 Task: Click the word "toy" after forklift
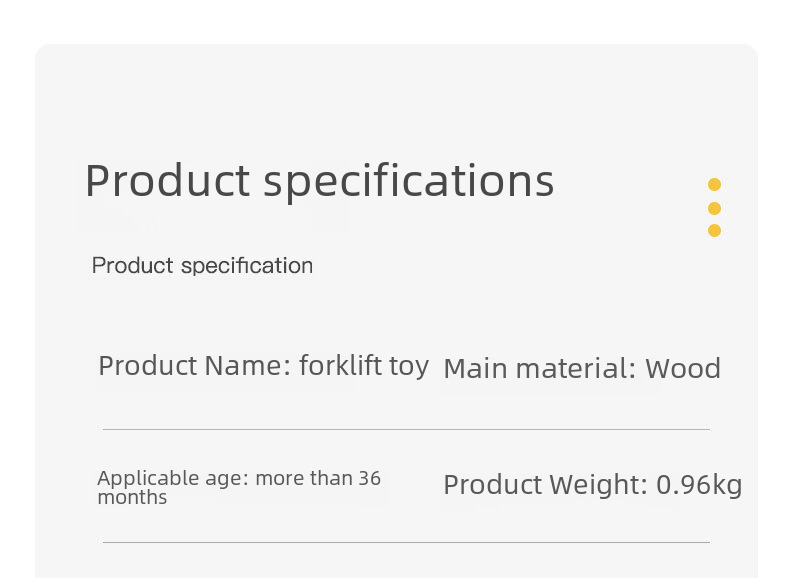[x=409, y=367]
